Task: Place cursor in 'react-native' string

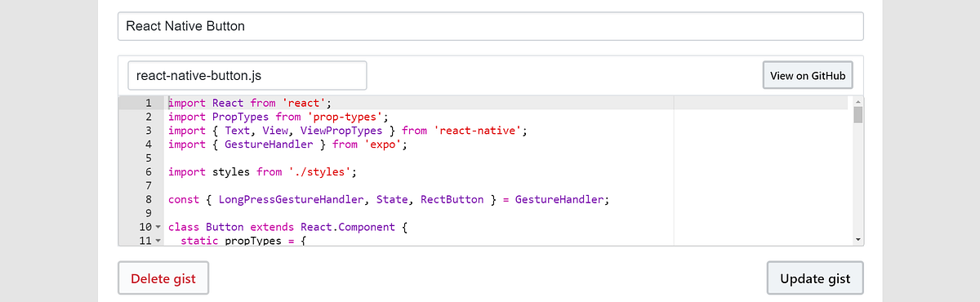Action: pos(478,131)
